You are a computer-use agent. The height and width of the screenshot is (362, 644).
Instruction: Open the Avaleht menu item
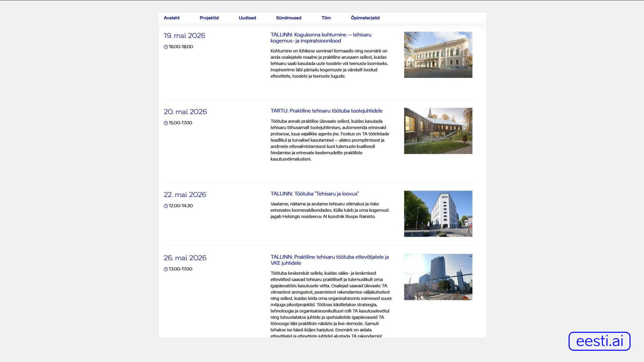[171, 18]
